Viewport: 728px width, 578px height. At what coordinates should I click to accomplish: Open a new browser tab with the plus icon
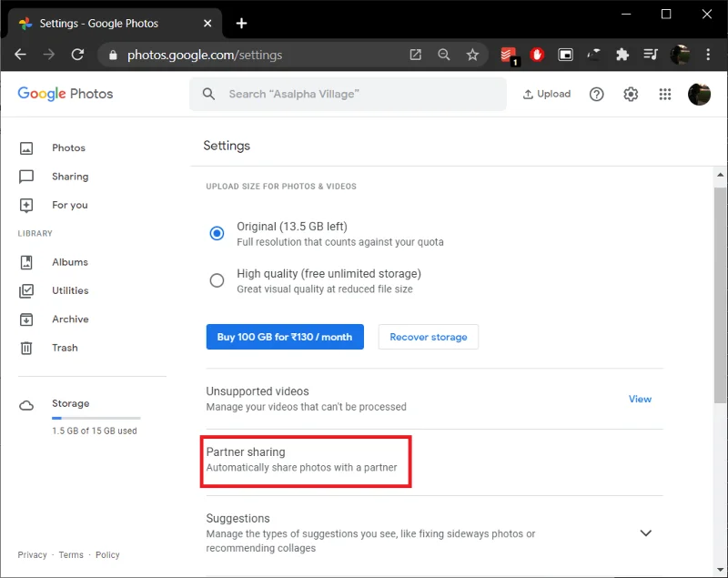241,24
